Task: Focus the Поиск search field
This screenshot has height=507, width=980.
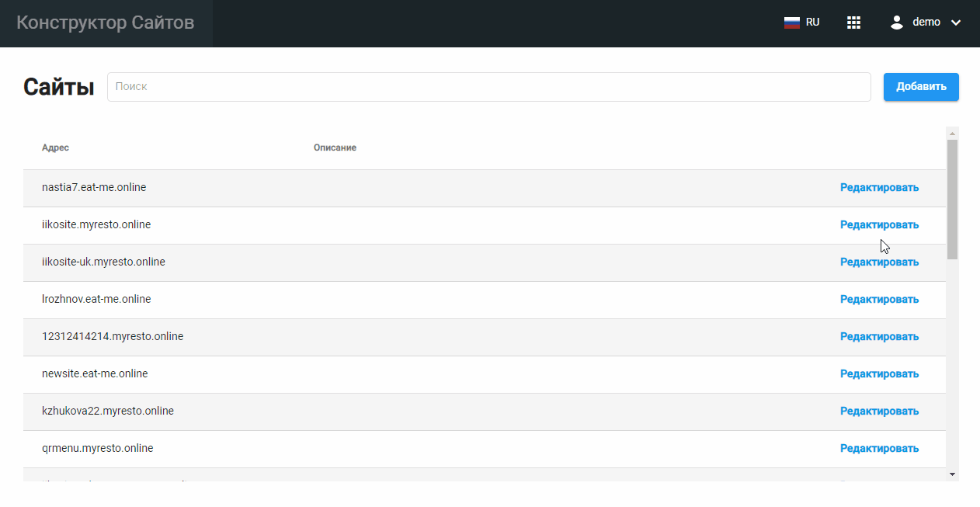Action: click(x=488, y=87)
